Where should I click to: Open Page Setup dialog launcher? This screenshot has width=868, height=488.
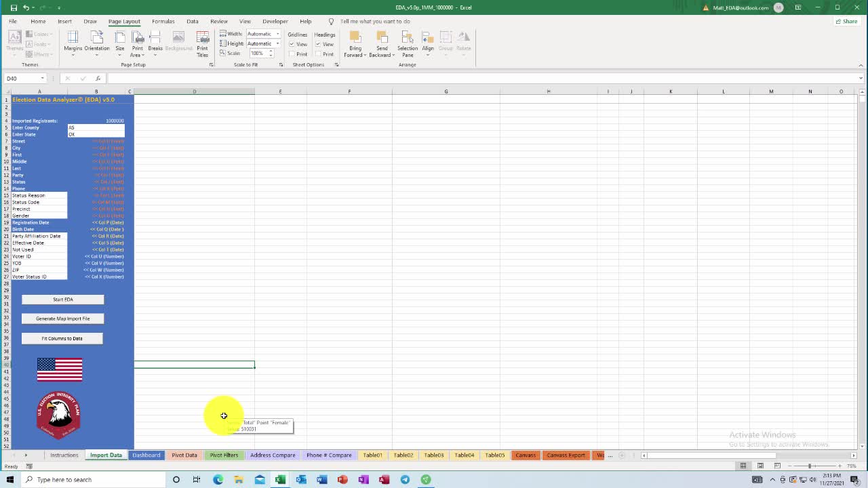click(211, 65)
